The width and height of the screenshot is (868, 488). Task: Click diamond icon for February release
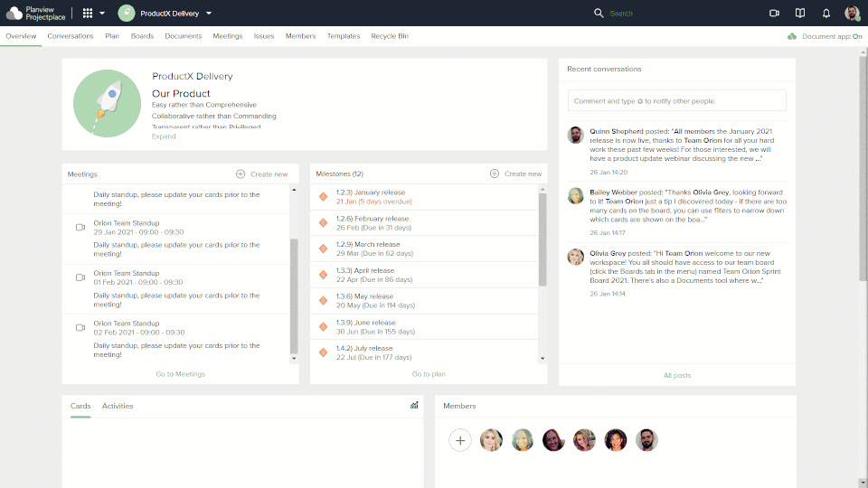pyautogui.click(x=324, y=222)
